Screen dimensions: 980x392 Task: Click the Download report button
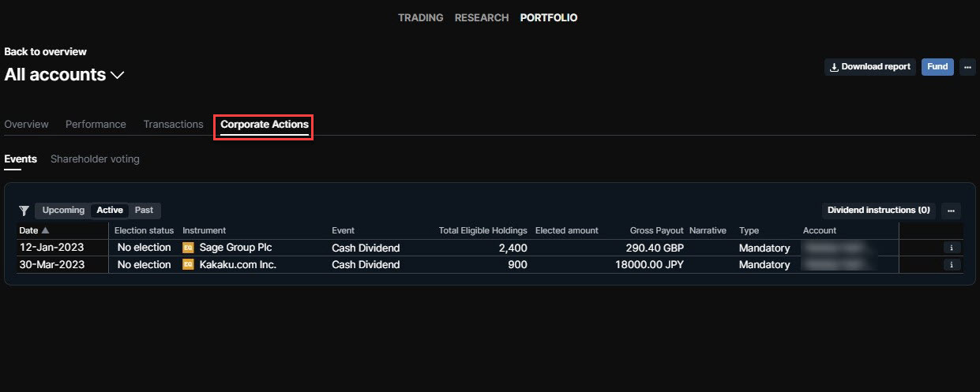pyautogui.click(x=870, y=67)
